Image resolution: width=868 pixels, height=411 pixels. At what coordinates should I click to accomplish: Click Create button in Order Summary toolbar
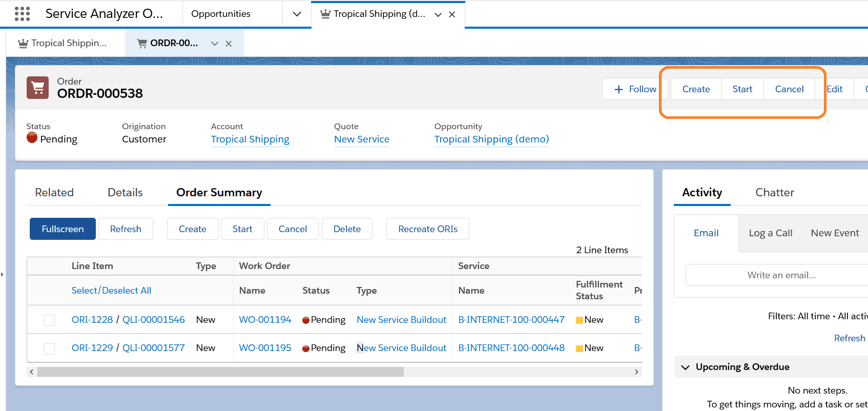(x=193, y=229)
